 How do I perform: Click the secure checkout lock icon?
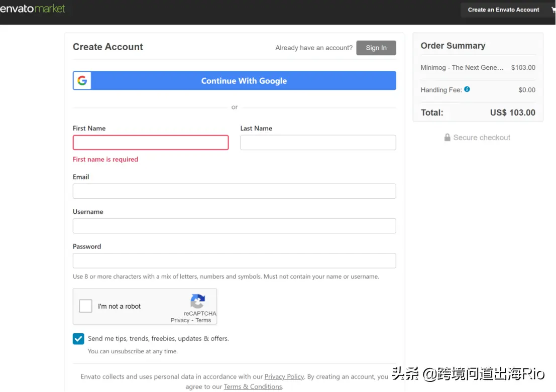pos(447,137)
